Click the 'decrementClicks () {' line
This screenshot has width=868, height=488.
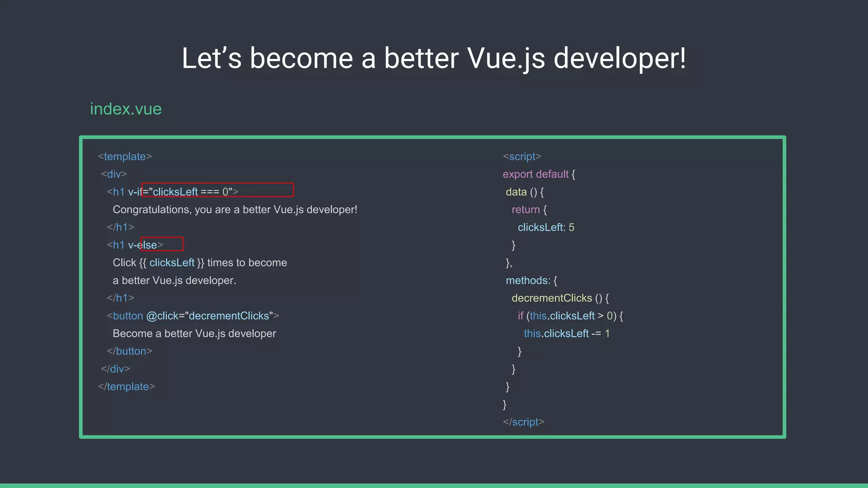[560, 298]
